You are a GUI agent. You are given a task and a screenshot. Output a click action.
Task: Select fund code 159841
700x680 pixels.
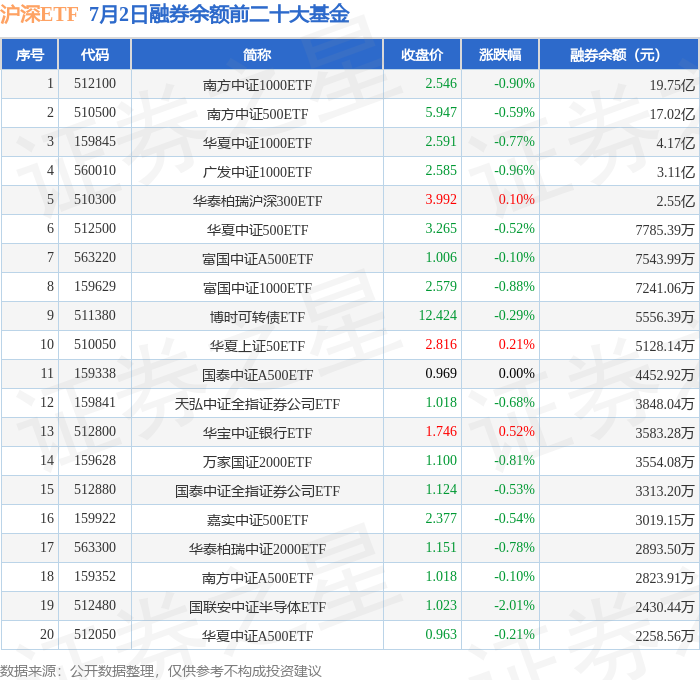(95, 403)
